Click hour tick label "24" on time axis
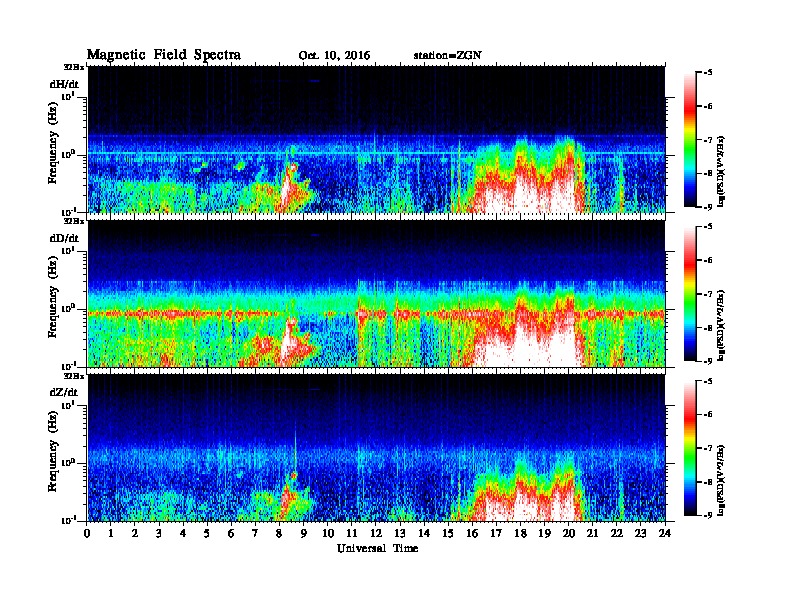 click(x=665, y=533)
